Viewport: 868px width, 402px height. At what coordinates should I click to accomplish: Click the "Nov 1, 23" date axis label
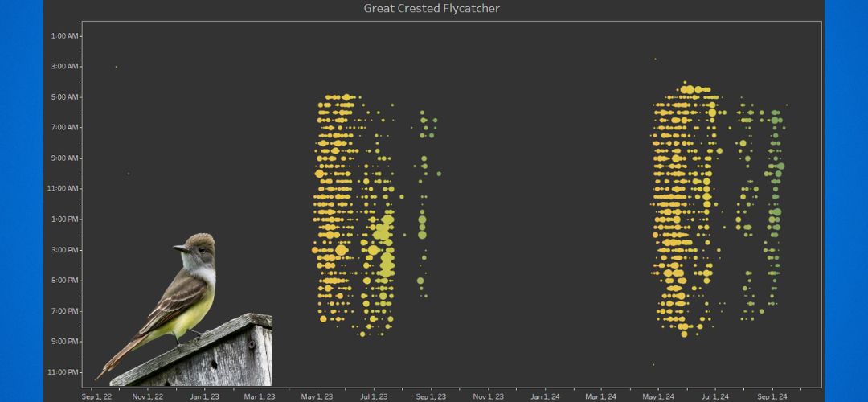point(488,396)
